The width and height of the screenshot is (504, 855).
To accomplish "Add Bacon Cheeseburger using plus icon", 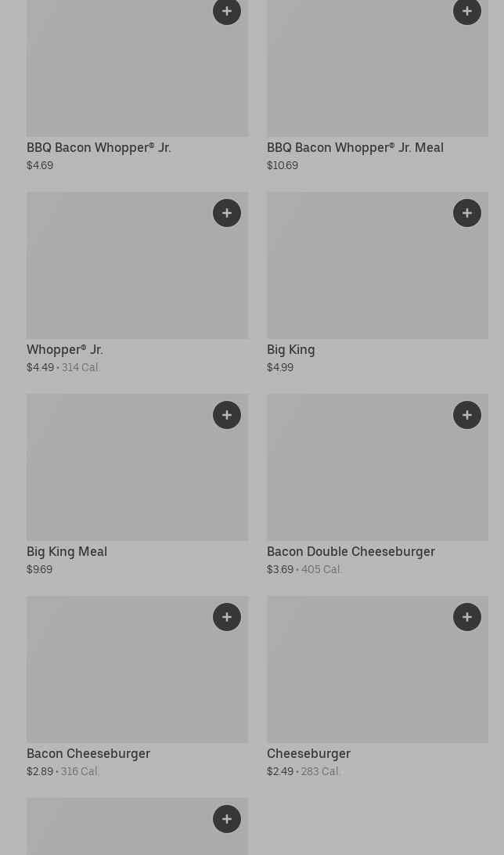I will click(x=227, y=617).
